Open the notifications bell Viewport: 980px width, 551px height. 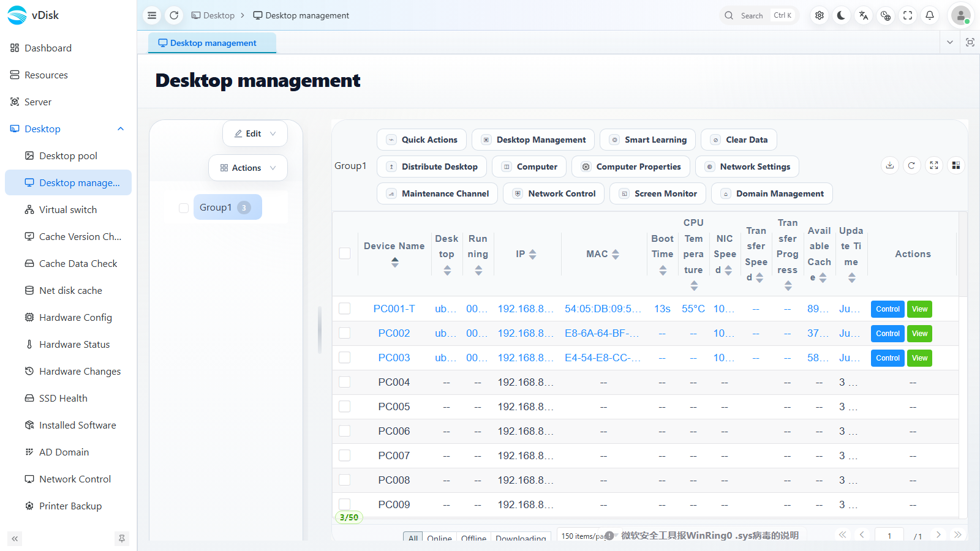pos(930,15)
